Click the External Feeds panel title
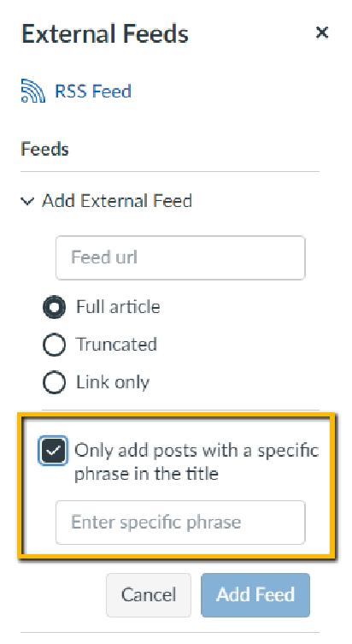Viewport: 352px width, 644px height. [105, 33]
